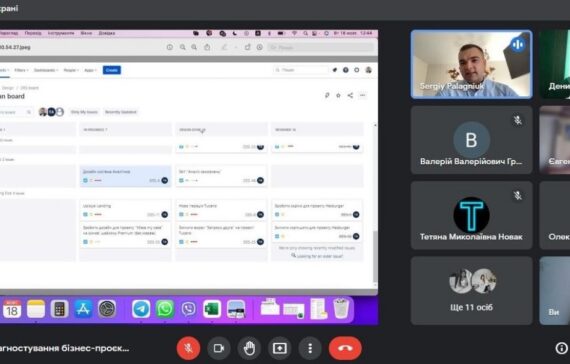Star the board with the star icon
This screenshot has height=364, width=570.
(338, 95)
